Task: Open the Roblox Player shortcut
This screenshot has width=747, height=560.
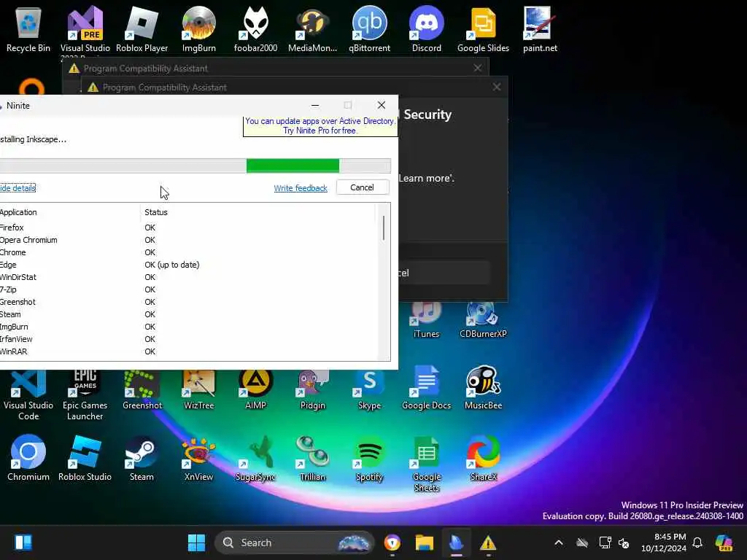Action: point(142,28)
